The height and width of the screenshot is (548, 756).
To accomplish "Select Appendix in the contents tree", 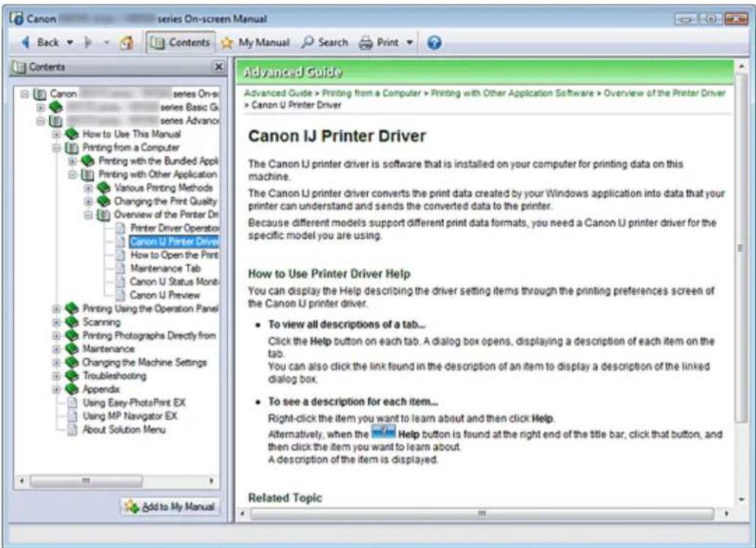I will point(101,389).
